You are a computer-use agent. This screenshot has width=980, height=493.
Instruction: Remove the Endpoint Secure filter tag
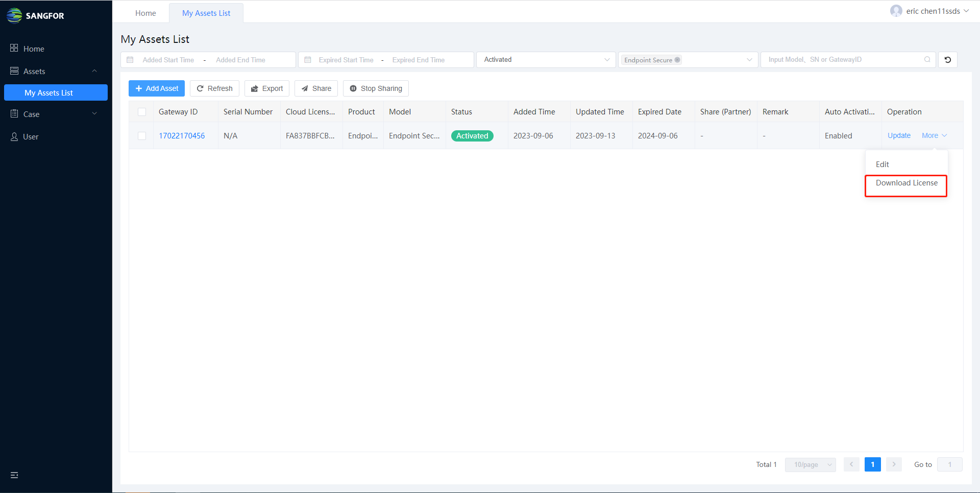point(677,60)
